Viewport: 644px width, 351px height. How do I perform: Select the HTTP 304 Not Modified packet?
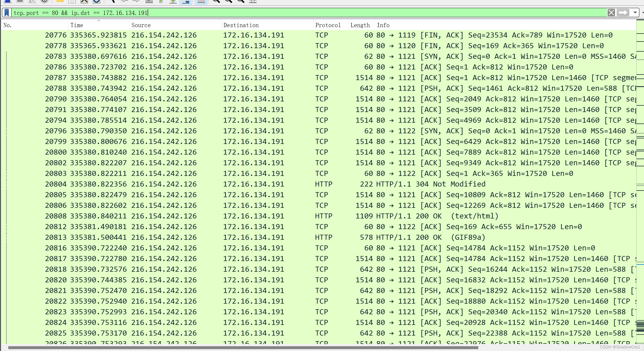[319, 184]
